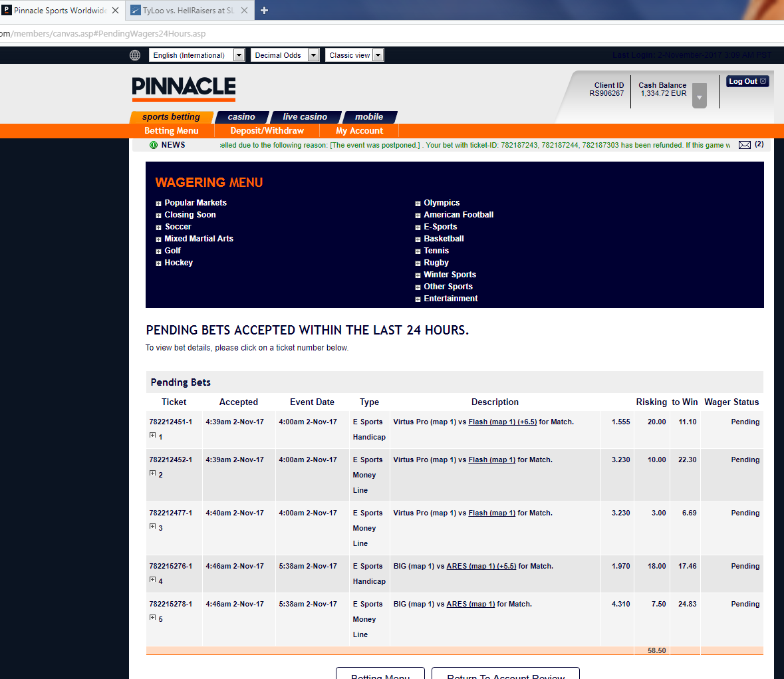Open the Tennis category link
The height and width of the screenshot is (679, 784).
coord(436,251)
